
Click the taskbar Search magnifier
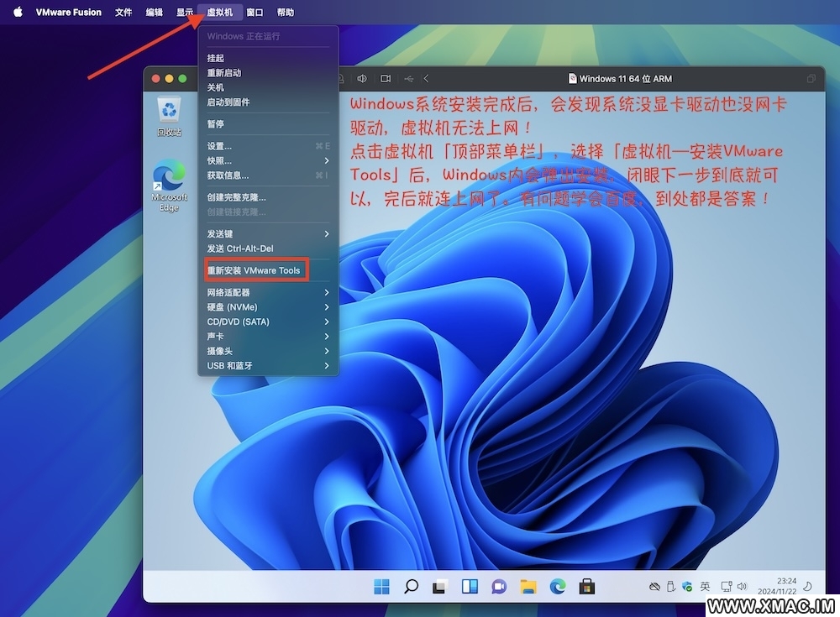pyautogui.click(x=411, y=587)
